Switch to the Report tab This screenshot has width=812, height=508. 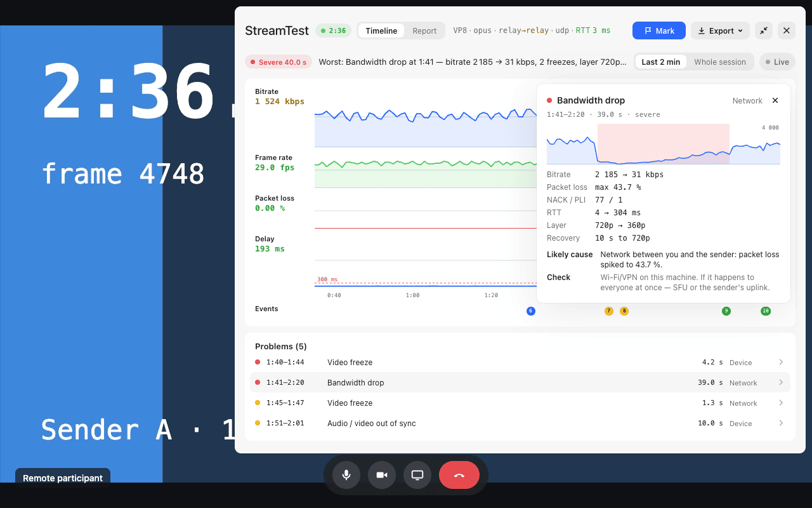pyautogui.click(x=424, y=30)
